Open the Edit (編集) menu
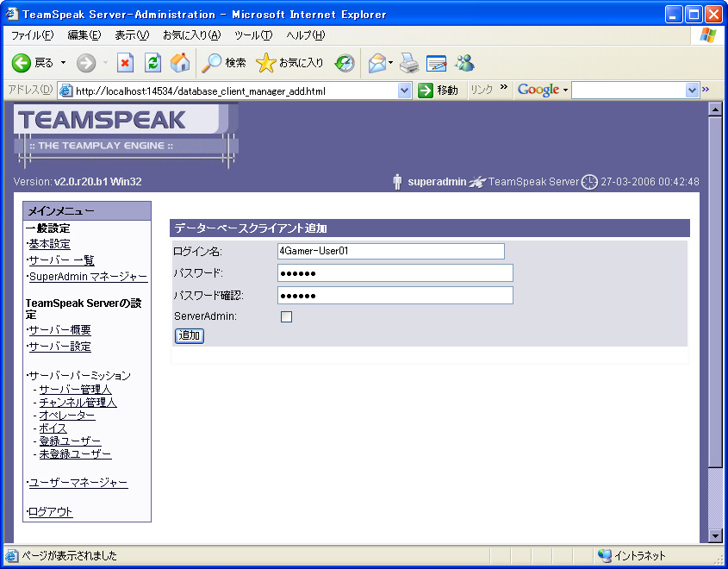The image size is (728, 569). pos(84,35)
